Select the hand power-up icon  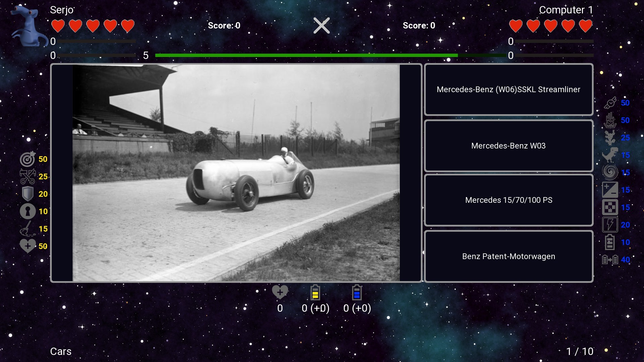(611, 120)
